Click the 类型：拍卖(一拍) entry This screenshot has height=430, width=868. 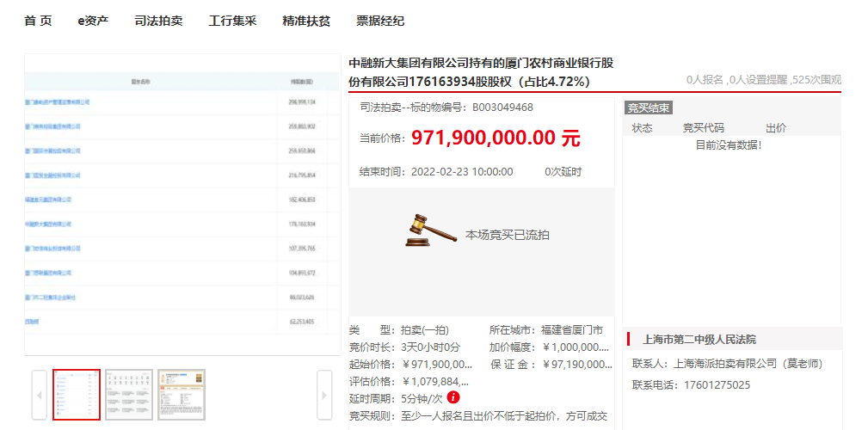[x=398, y=331]
